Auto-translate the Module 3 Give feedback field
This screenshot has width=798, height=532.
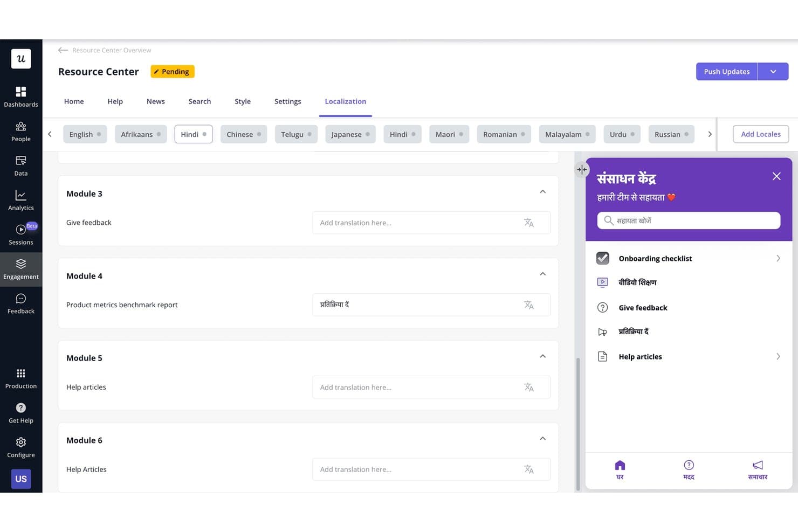[x=529, y=223]
